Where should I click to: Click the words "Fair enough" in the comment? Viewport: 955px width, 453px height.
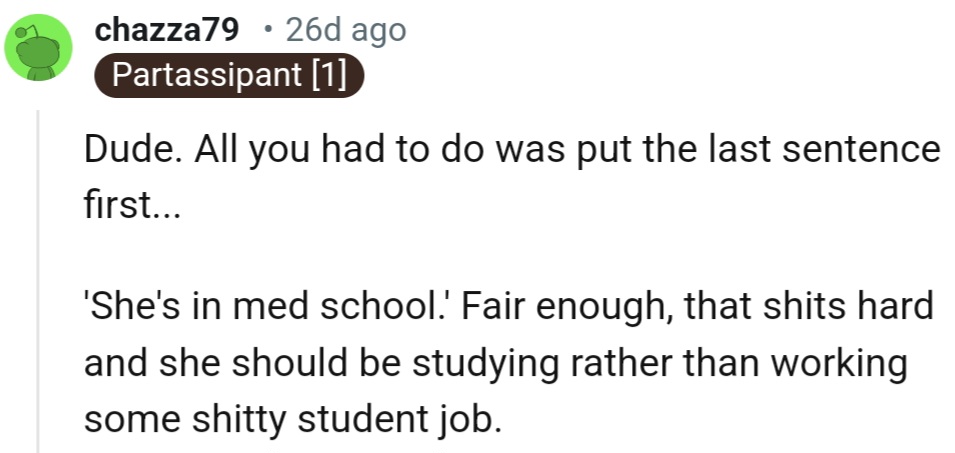click(x=565, y=304)
